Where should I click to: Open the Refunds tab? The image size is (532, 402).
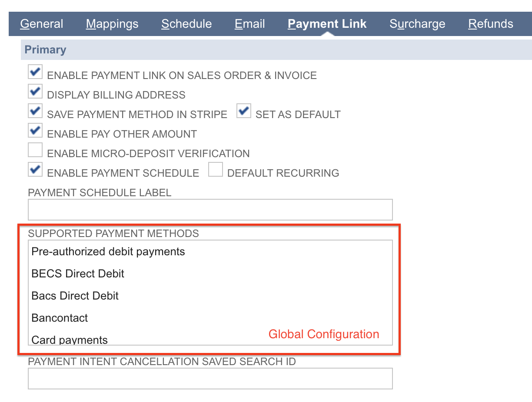490,24
